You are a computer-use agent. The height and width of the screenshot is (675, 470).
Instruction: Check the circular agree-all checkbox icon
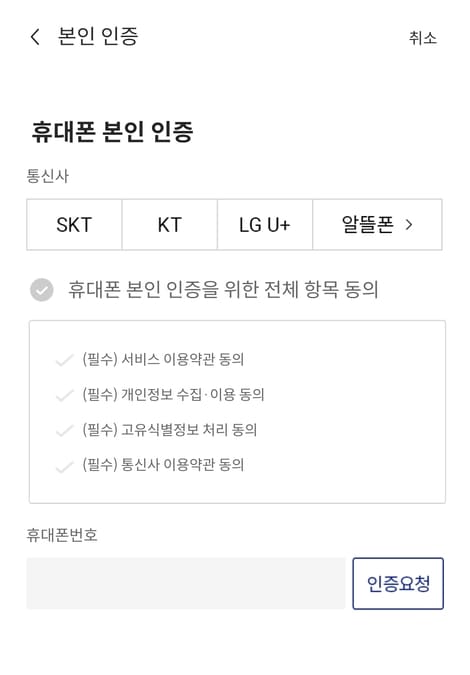click(42, 290)
